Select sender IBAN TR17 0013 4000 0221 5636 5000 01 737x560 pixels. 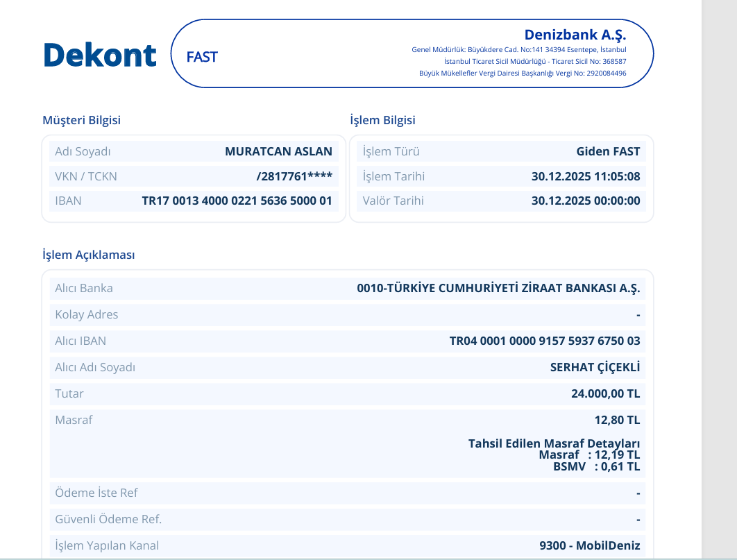(237, 201)
